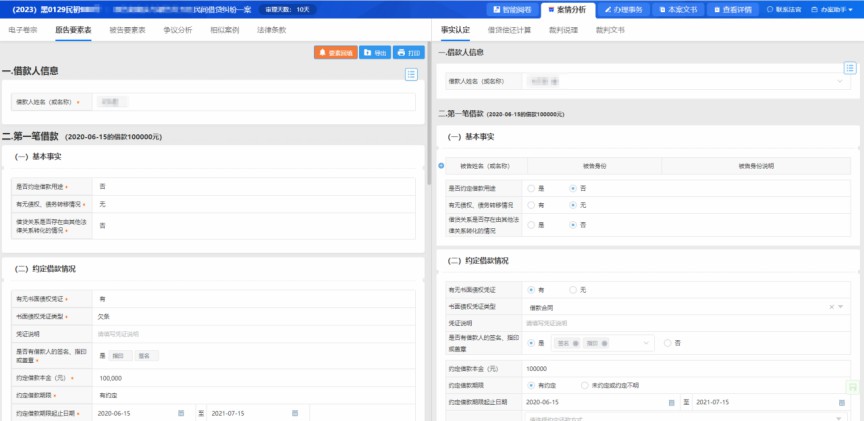This screenshot has height=421, width=864.
Task: Open 办理事务 in the top bar
Action: [624, 9]
